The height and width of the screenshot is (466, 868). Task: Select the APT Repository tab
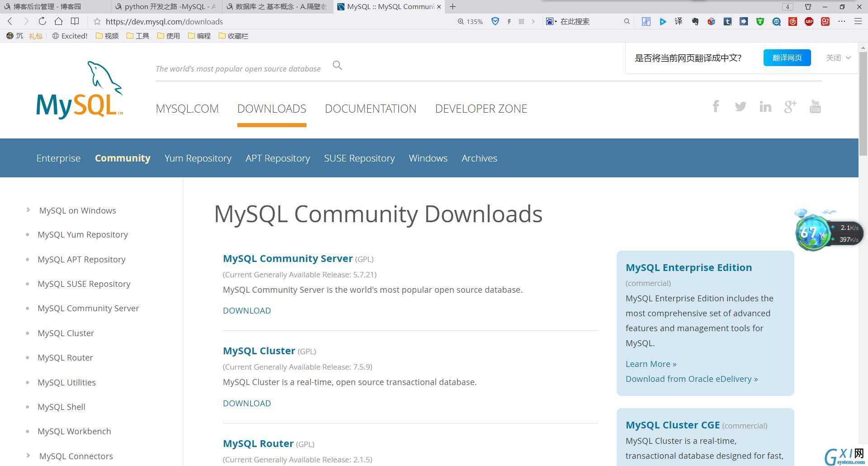point(278,158)
